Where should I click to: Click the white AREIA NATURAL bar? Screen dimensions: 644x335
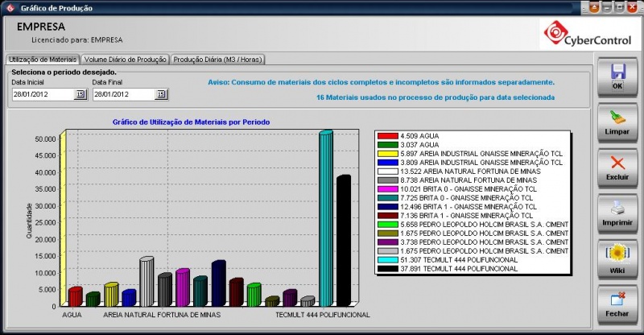[x=147, y=282]
